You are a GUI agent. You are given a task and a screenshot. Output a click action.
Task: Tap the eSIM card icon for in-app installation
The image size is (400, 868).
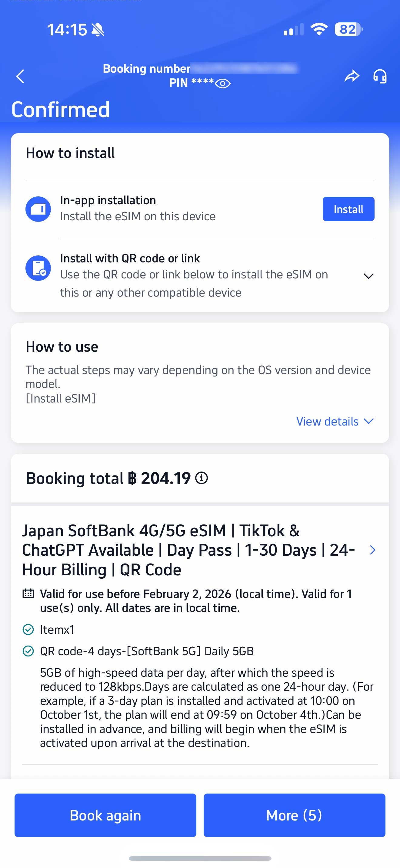click(x=38, y=209)
